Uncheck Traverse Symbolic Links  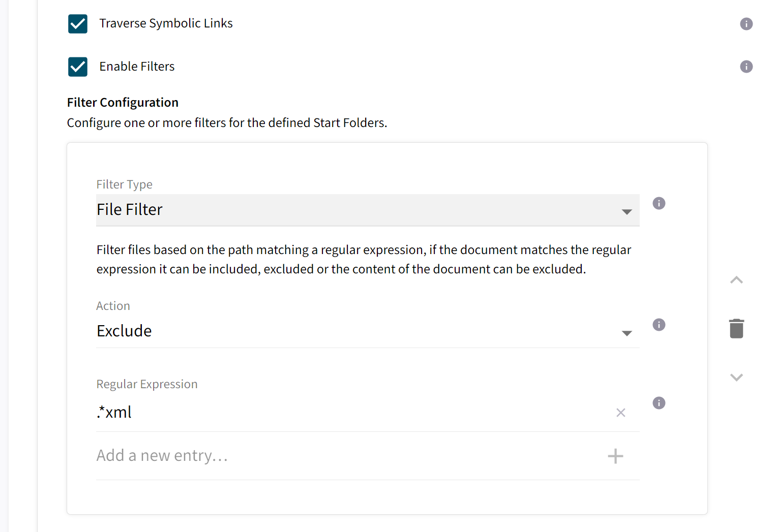77,23
